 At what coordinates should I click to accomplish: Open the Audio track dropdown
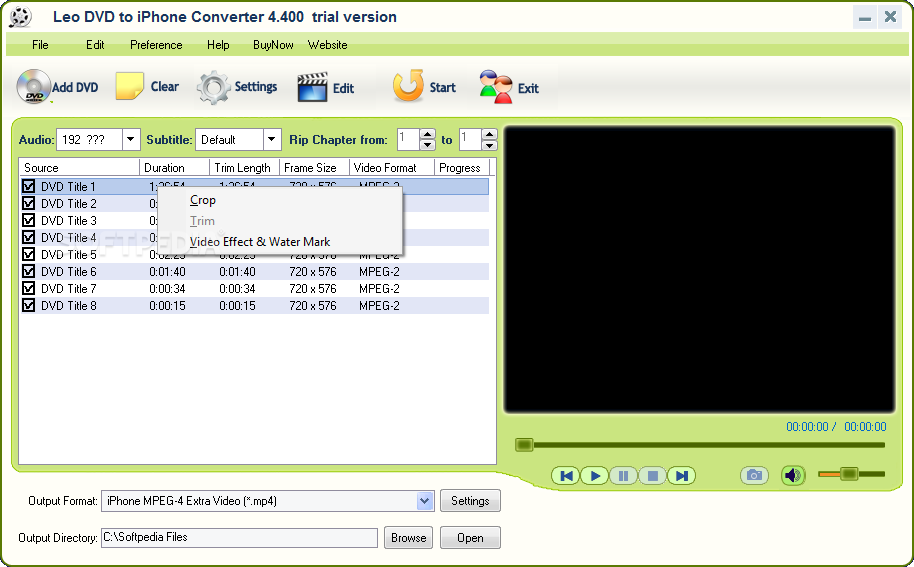(x=131, y=140)
